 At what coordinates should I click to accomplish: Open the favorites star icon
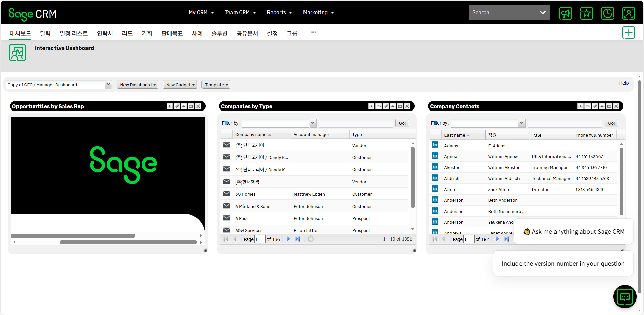[586, 13]
